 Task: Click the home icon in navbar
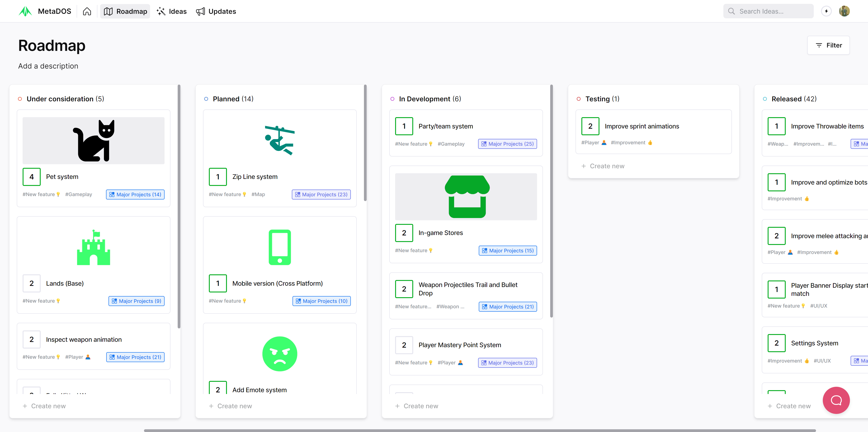87,12
